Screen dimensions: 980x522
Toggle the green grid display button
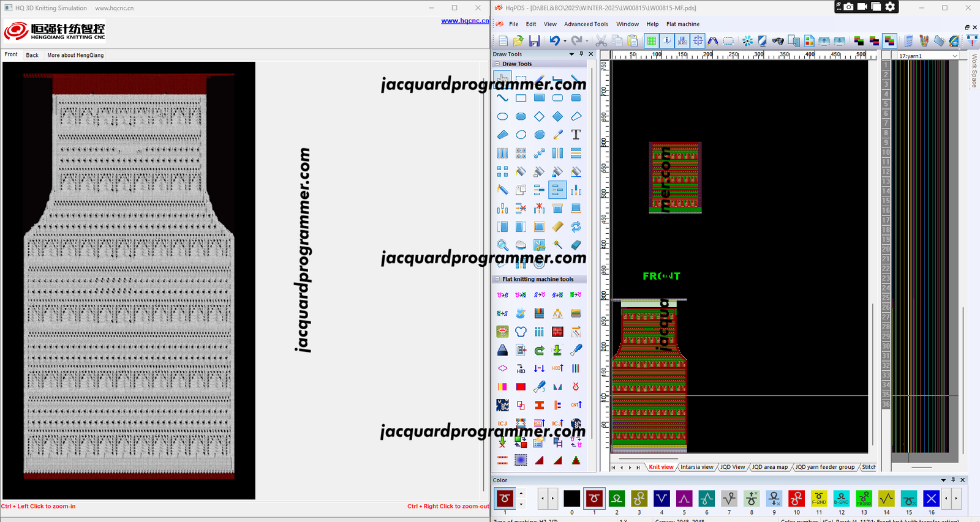click(652, 41)
